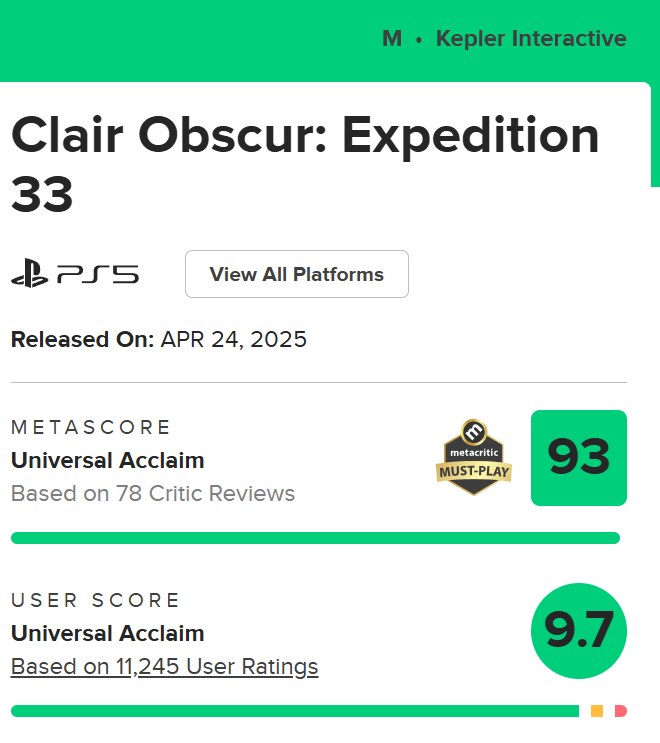Click the 9.7 user score circle
The width and height of the screenshot is (660, 743).
(x=578, y=631)
